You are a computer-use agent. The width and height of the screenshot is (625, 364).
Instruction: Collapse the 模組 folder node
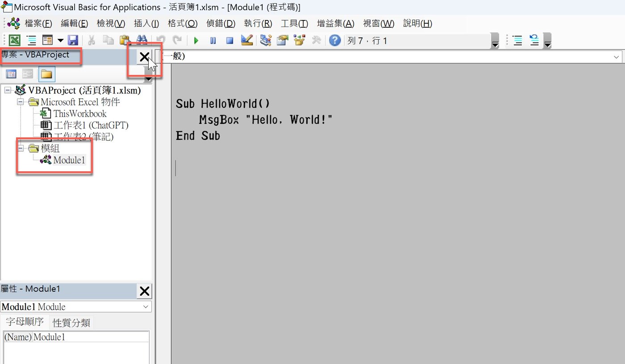coord(20,149)
